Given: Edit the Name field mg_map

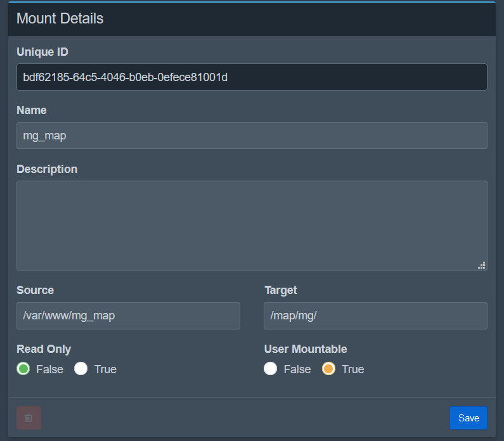Looking at the screenshot, I should (x=252, y=136).
